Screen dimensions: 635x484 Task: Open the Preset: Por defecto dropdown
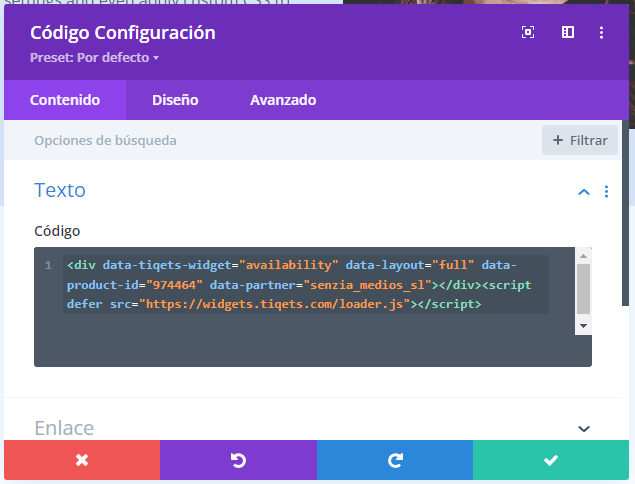tap(94, 58)
